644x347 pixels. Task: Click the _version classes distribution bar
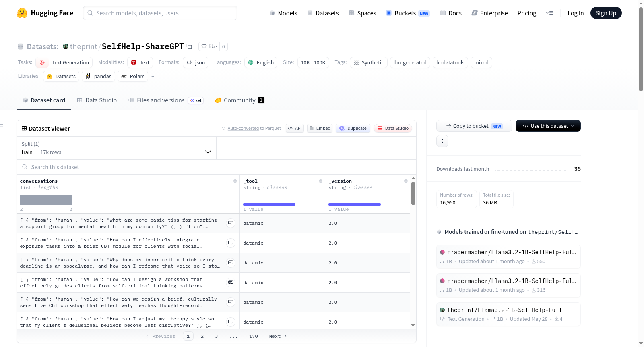(355, 204)
